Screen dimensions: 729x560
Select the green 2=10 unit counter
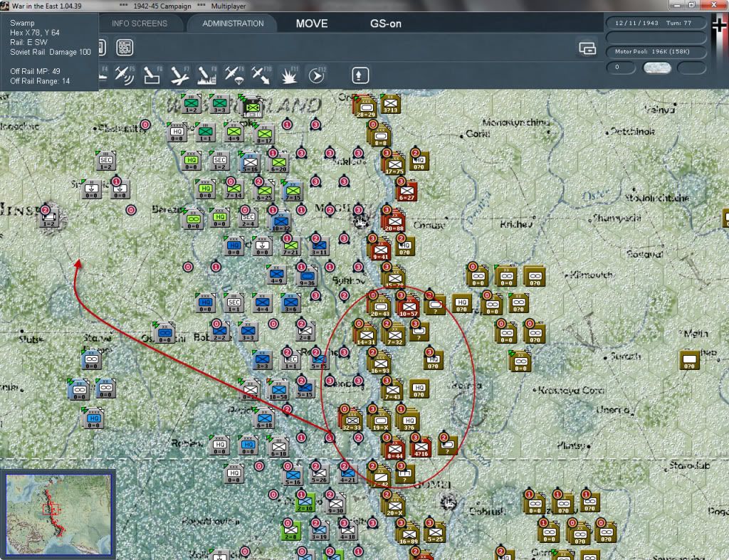(x=305, y=502)
